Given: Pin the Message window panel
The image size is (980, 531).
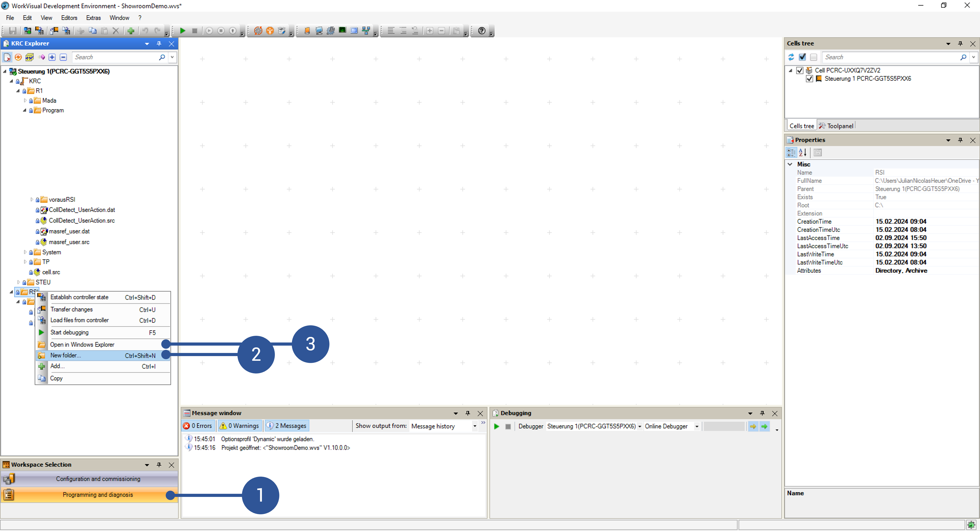Looking at the screenshot, I should [468, 413].
